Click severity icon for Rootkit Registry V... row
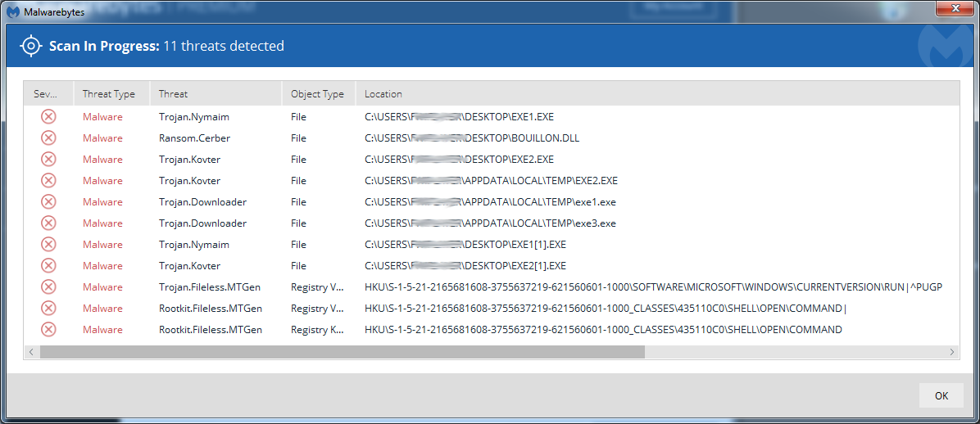This screenshot has height=424, width=980. [48, 308]
